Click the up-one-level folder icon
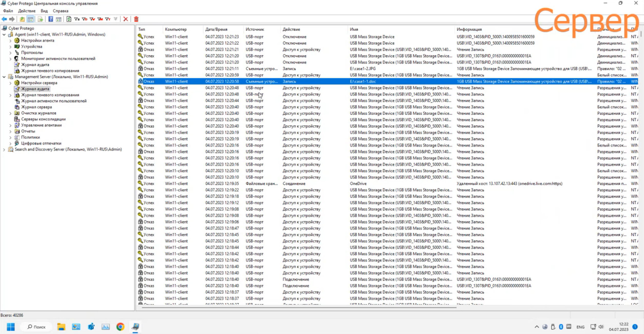 pos(22,19)
